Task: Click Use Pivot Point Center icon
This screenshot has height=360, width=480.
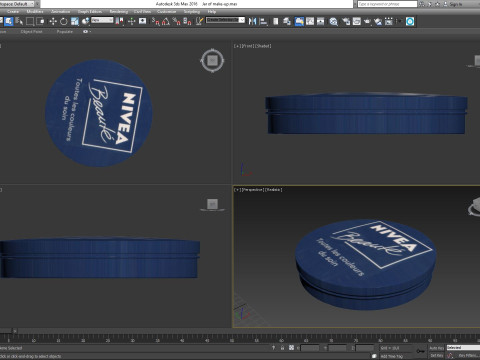Action: tap(119, 21)
